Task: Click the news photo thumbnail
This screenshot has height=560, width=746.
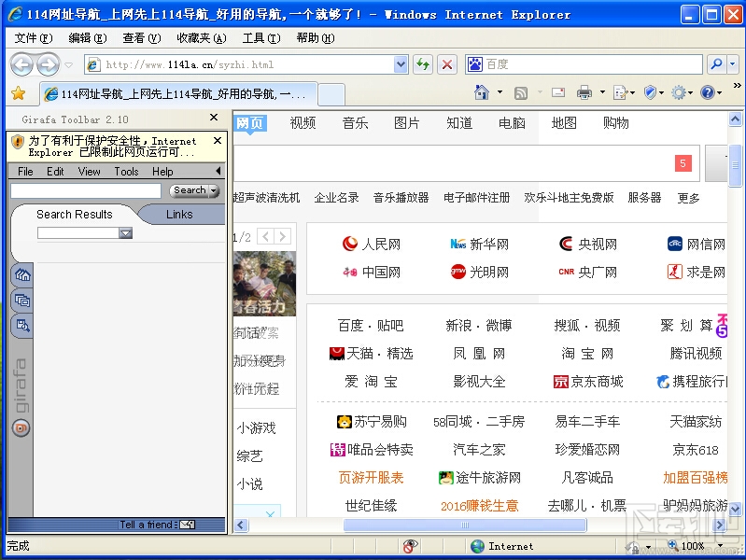Action: click(x=264, y=284)
